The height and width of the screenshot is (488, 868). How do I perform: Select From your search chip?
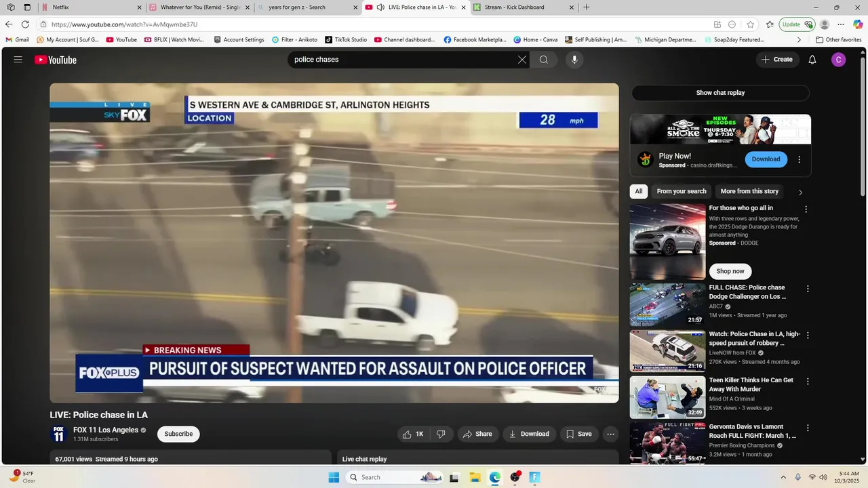682,191
